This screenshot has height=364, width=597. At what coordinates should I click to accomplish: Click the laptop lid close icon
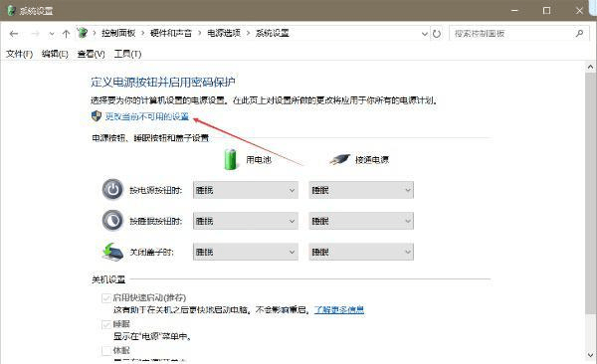[112, 252]
